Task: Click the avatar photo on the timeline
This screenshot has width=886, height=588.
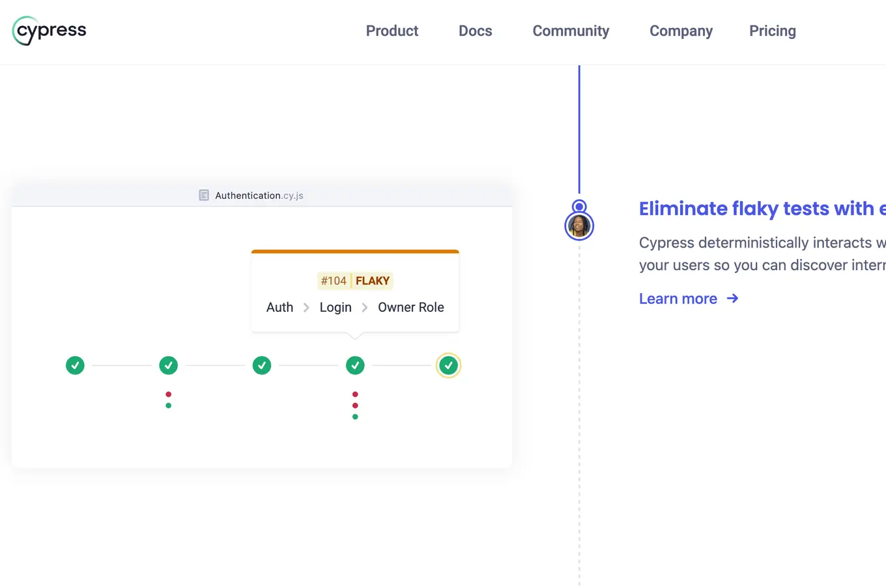Action: pyautogui.click(x=579, y=227)
